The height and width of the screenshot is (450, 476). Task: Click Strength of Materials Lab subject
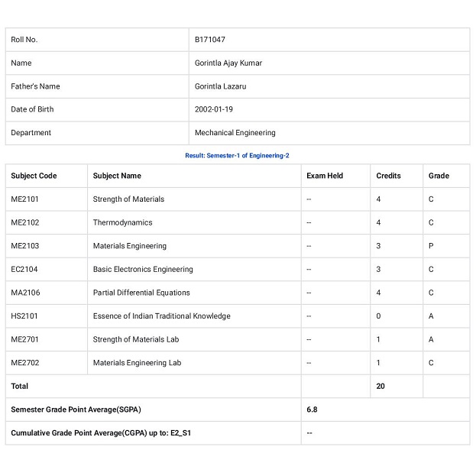tap(136, 339)
